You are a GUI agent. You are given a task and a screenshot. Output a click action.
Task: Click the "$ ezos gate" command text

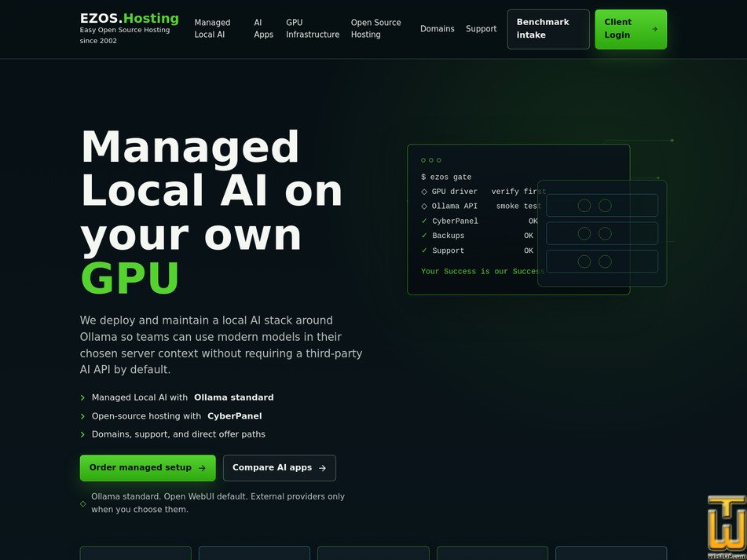tap(446, 178)
